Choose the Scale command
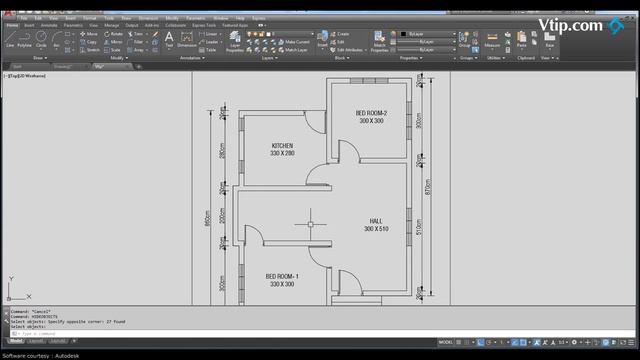640x360 pixels. (112, 50)
